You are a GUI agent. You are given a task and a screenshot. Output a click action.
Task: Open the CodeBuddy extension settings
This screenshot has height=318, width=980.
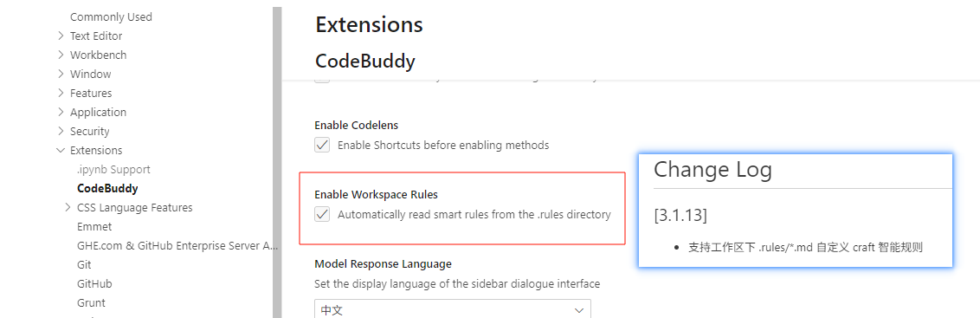click(107, 188)
